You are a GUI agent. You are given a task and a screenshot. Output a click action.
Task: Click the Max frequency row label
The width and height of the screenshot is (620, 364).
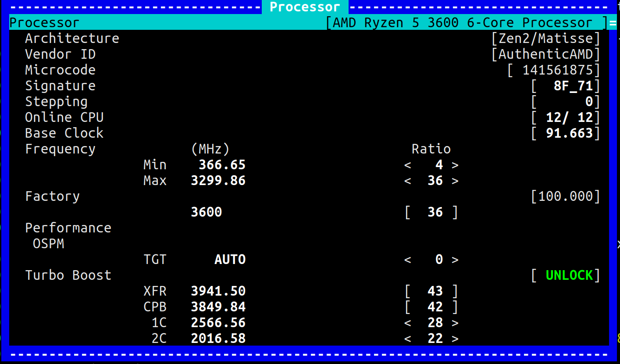pos(155,181)
